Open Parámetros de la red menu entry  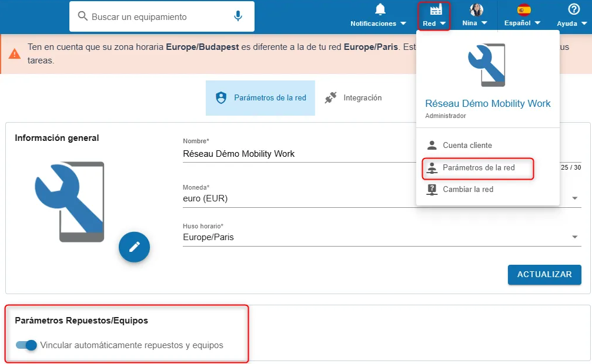(x=478, y=168)
